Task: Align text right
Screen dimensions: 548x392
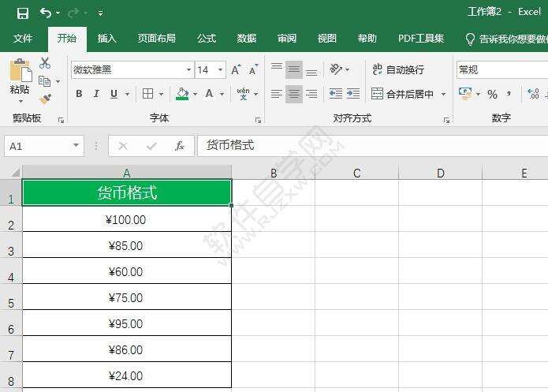Action: point(311,94)
